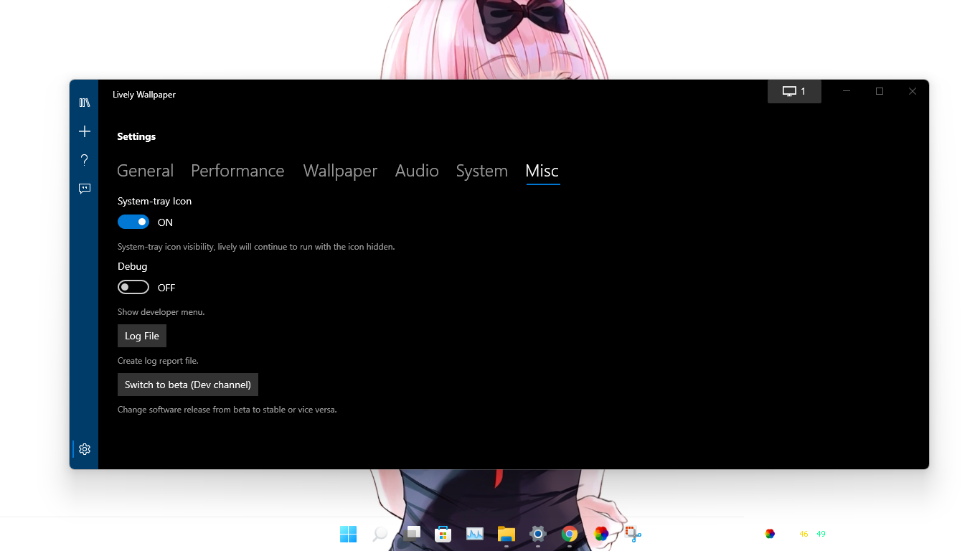Enable the Debug toggle
The height and width of the screenshot is (551, 980).
(133, 287)
